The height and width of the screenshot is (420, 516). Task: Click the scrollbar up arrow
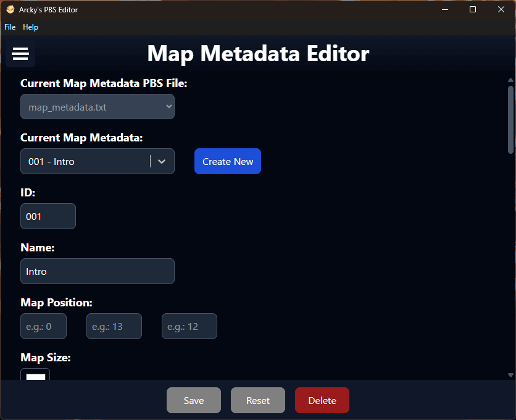[x=510, y=80]
